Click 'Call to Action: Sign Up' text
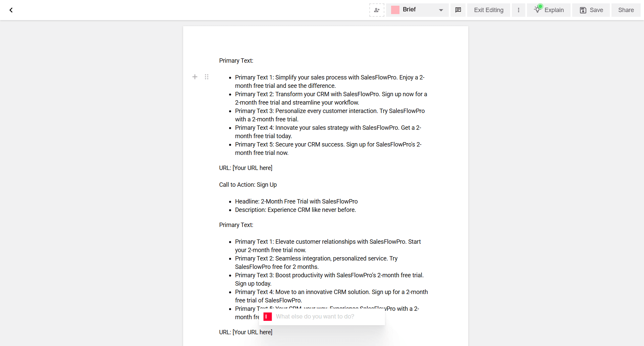644x346 pixels. [x=248, y=185]
